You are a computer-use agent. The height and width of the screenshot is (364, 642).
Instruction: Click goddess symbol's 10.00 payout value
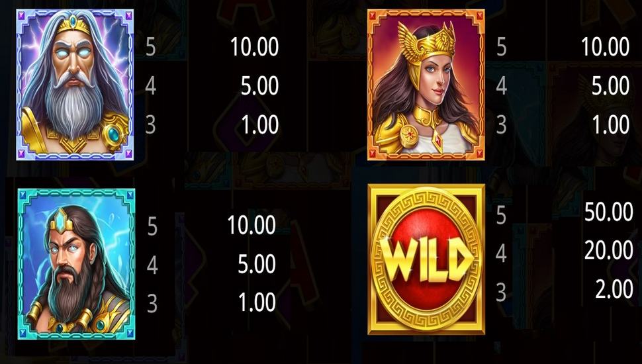[606, 47]
